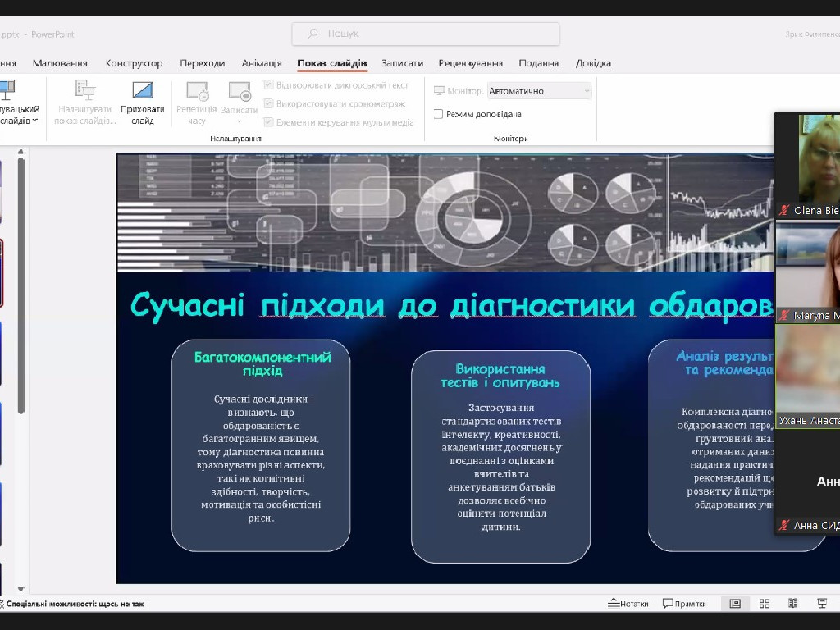Select Анна СИД participant tile
The width and height of the screenshot is (840, 630).
click(808, 482)
